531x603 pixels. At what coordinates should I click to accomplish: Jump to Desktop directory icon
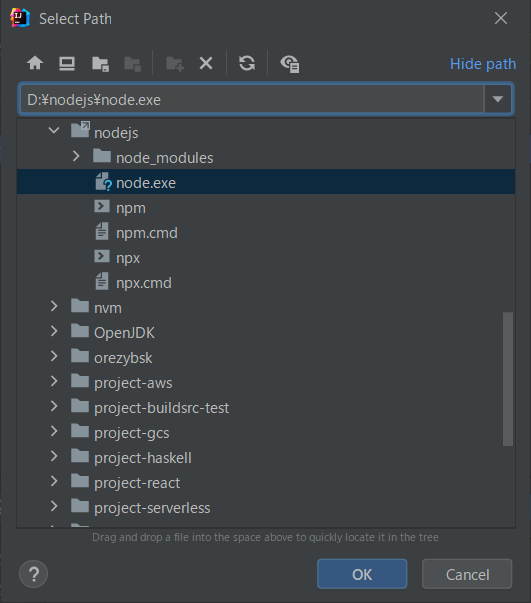[67, 63]
